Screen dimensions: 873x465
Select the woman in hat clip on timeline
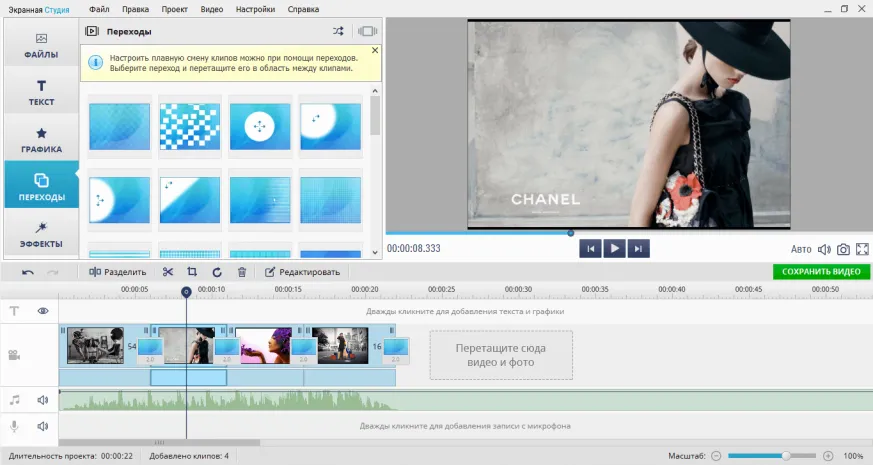pos(187,346)
